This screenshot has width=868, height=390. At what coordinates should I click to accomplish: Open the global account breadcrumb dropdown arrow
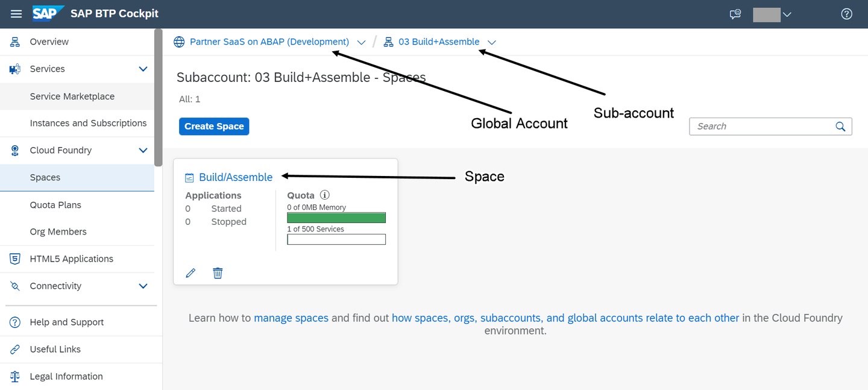tap(361, 42)
